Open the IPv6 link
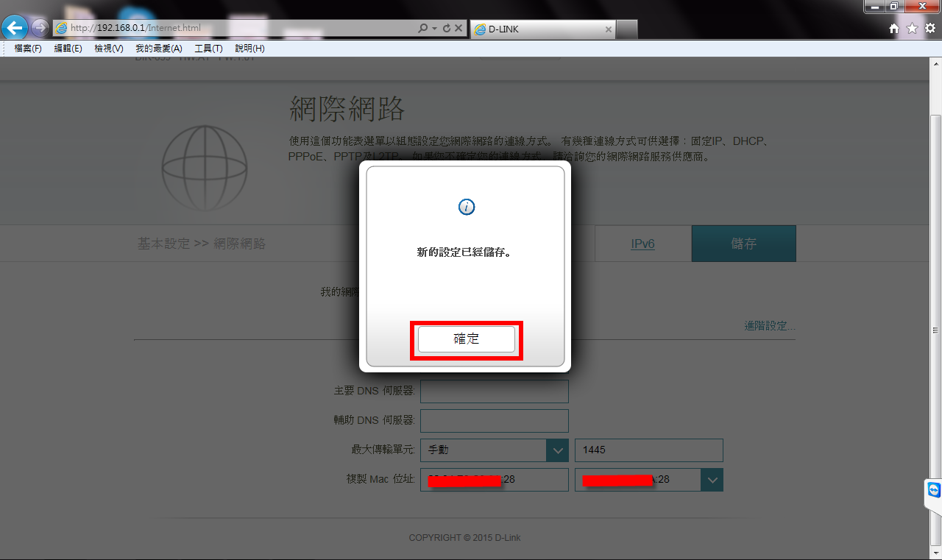Image resolution: width=942 pixels, height=560 pixels. (642, 244)
